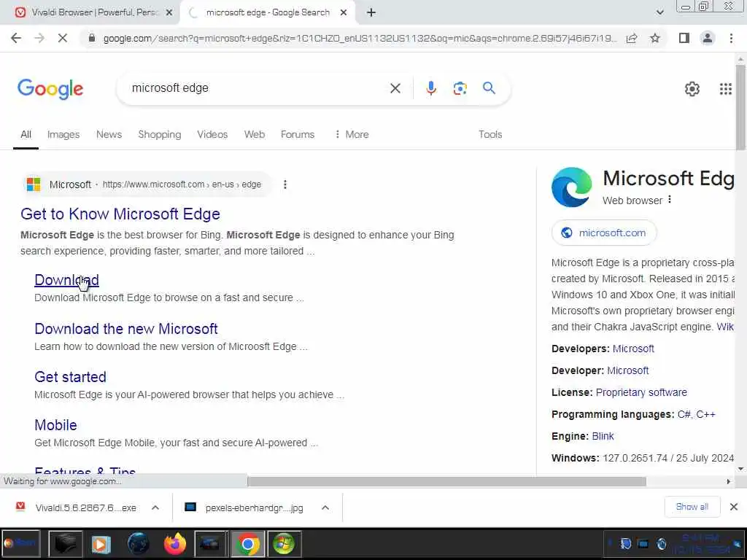The width and height of the screenshot is (747, 560).
Task: Start voice search with the microphone
Action: pyautogui.click(x=430, y=88)
